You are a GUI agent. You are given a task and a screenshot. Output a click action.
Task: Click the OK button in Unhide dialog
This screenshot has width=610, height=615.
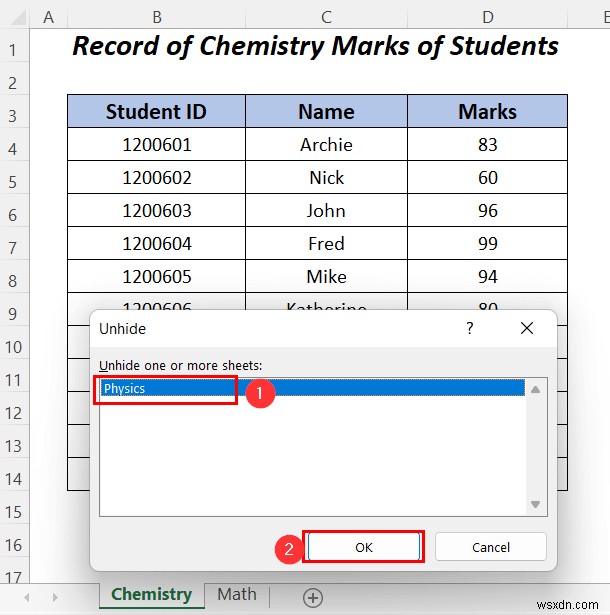[364, 547]
